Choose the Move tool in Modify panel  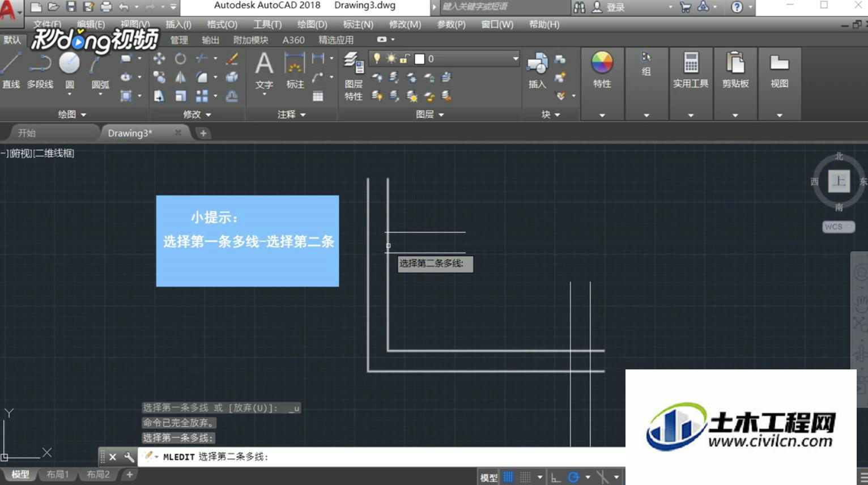pos(159,59)
